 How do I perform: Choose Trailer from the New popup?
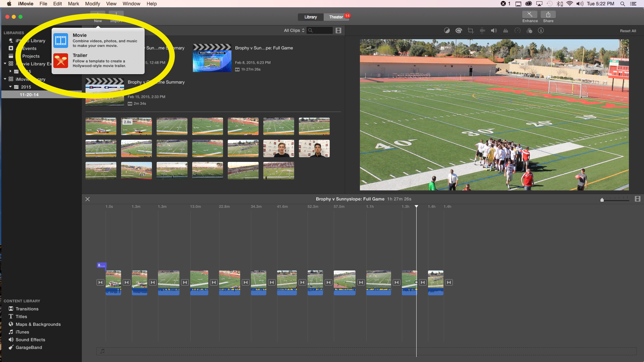pyautogui.click(x=98, y=61)
